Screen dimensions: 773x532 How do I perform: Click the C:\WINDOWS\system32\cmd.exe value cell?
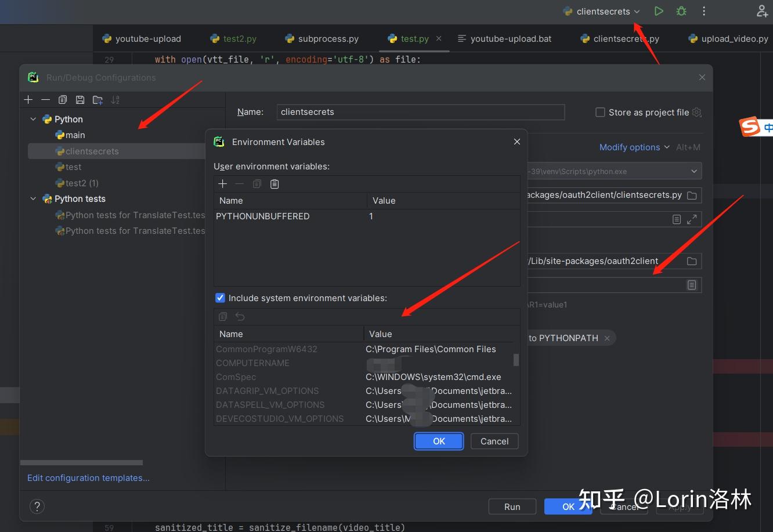click(x=434, y=377)
